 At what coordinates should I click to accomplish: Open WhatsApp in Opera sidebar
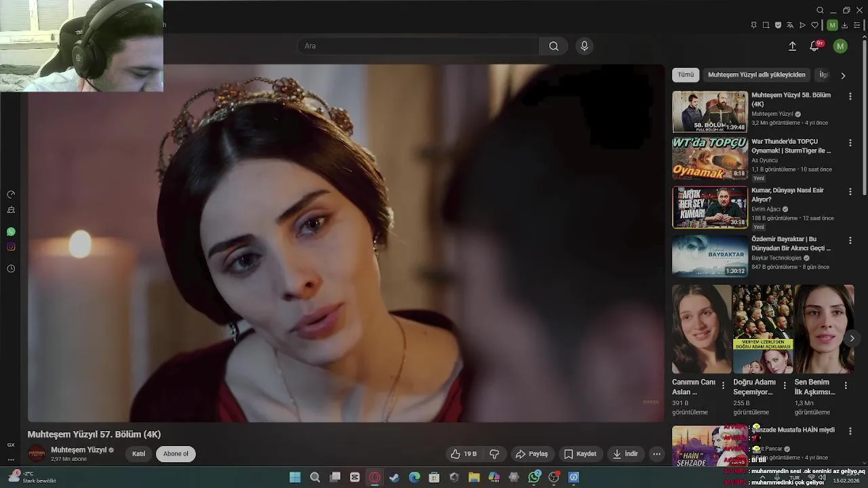click(11, 232)
